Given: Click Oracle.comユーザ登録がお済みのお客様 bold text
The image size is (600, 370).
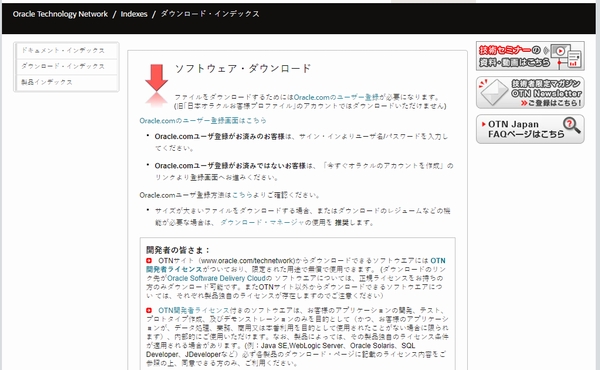Looking at the screenshot, I should point(220,137).
